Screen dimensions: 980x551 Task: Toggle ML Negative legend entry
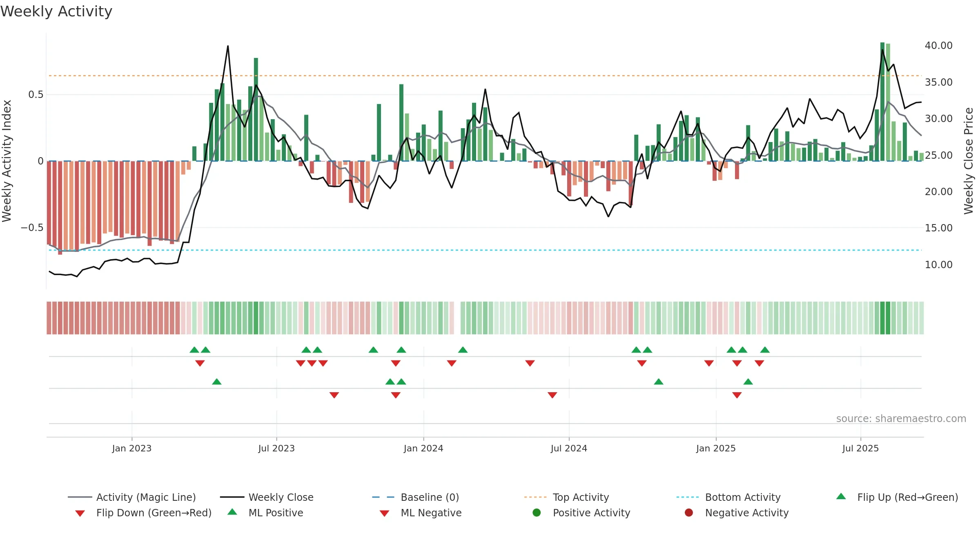[420, 513]
